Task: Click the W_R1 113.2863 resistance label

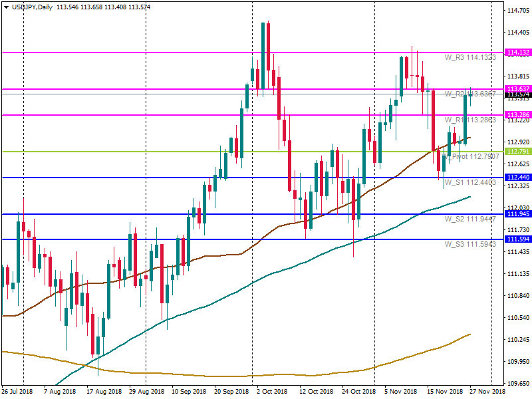Action: coord(470,120)
